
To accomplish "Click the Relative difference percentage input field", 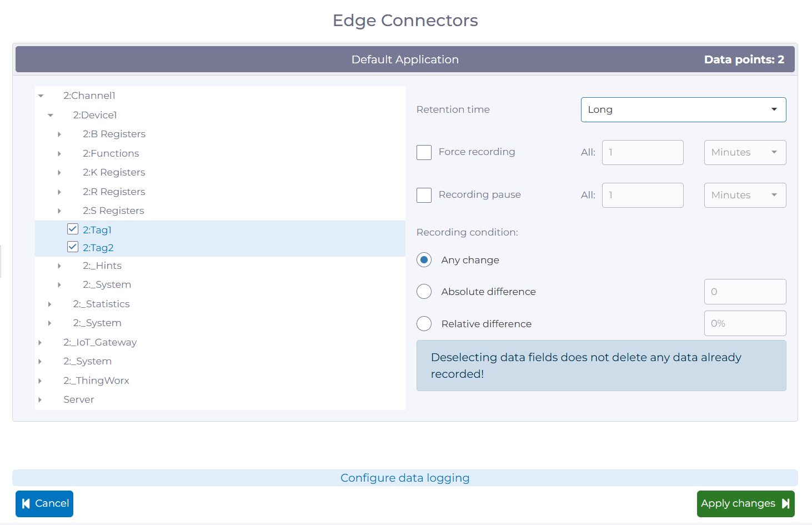I will 745,323.
